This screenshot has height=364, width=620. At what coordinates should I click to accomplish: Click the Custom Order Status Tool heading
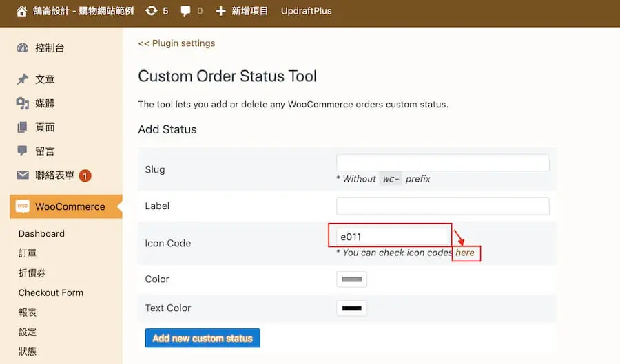227,76
